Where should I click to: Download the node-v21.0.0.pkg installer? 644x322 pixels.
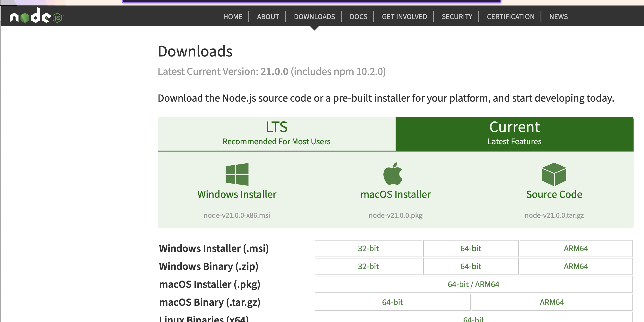[395, 215]
